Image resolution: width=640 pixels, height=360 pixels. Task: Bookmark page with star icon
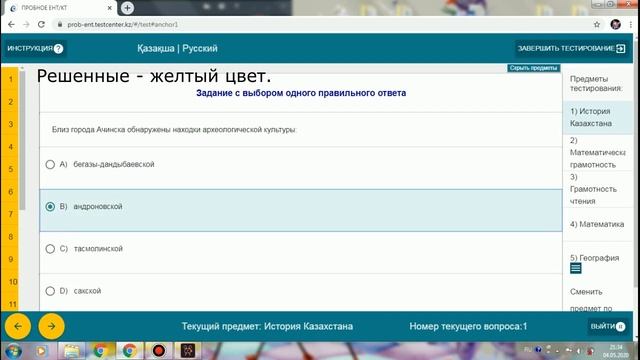click(597, 24)
